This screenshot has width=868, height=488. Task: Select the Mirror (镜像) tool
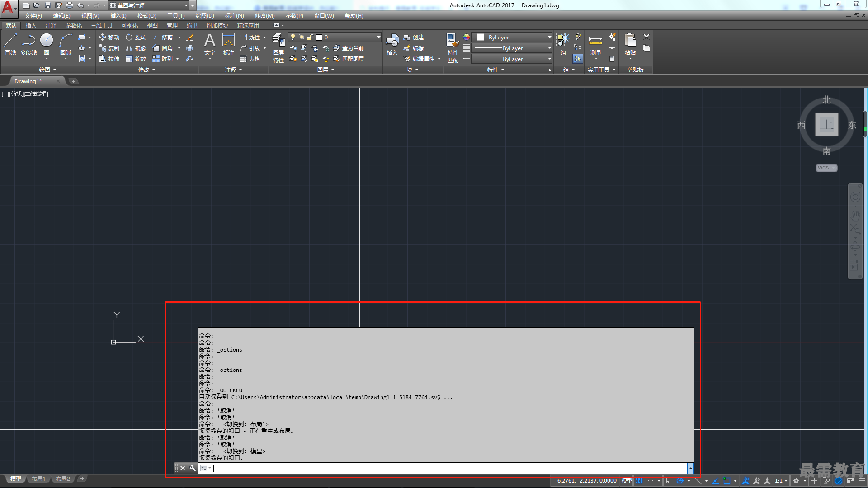click(136, 48)
